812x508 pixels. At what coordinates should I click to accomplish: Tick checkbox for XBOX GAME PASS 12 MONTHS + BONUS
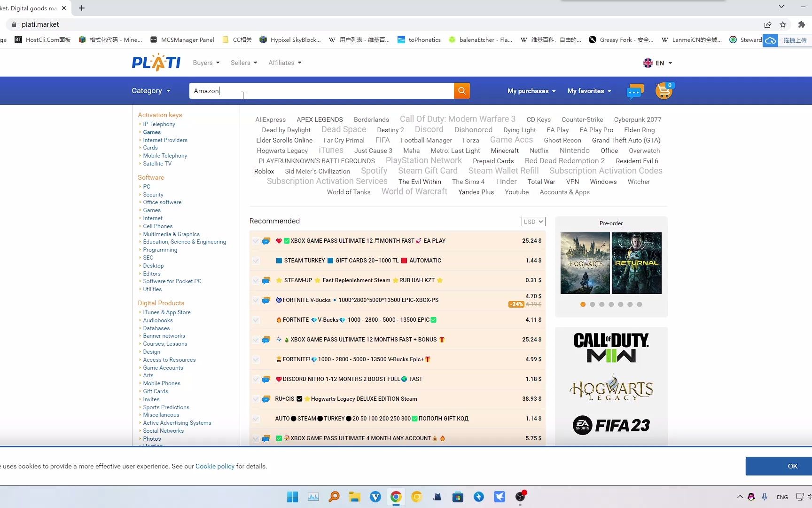click(256, 340)
